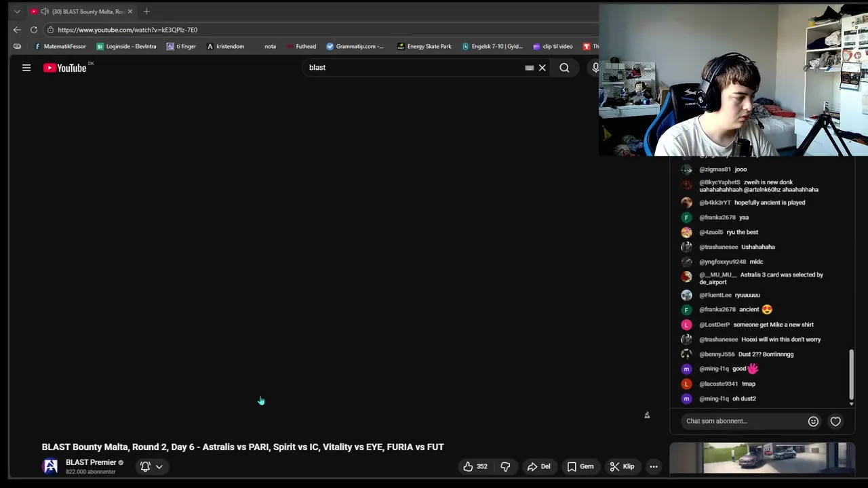Switch to the BLAST Bounty Malta tab

coord(81,12)
